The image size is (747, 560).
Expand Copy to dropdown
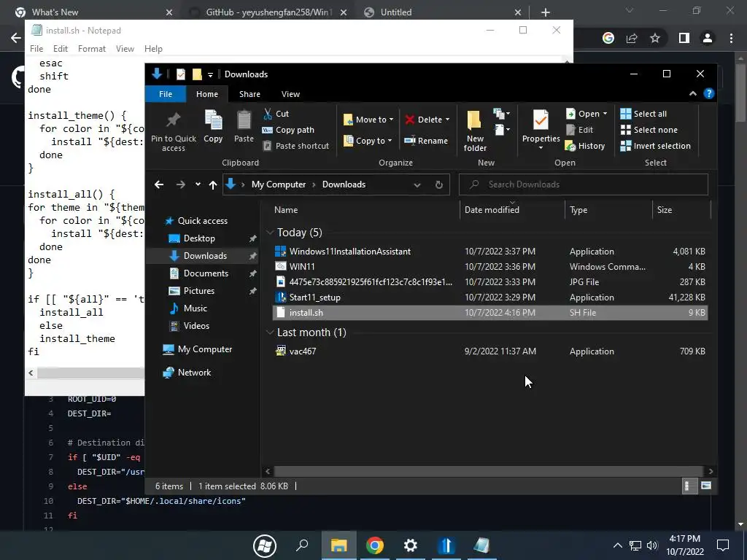coord(390,141)
